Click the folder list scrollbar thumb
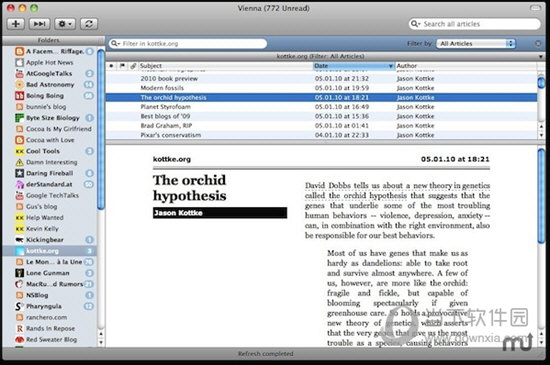This screenshot has height=365, width=550. 101,129
